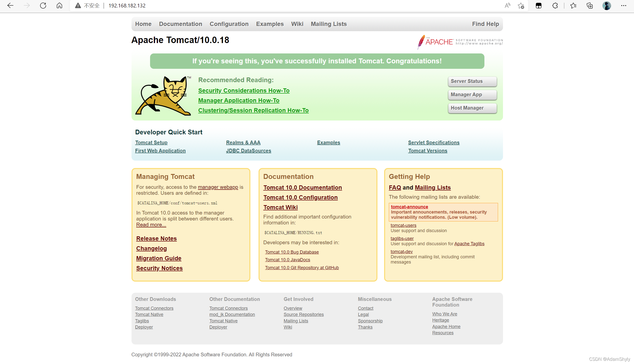Open the collections icon

[x=590, y=5]
